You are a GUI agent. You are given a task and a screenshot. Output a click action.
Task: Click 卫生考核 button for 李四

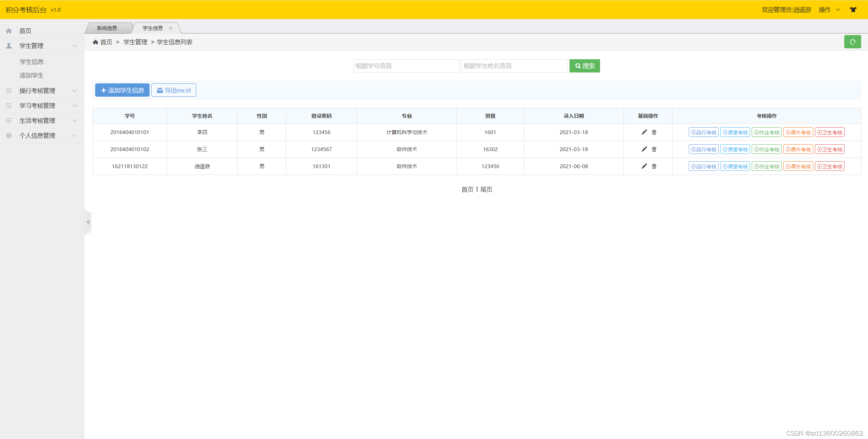829,132
